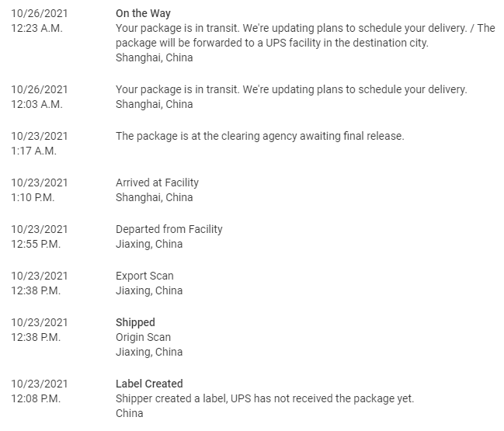Click the 10/26/2021 12:03 A.M. timestamp
The image size is (504, 431).
pyautogui.click(x=39, y=97)
